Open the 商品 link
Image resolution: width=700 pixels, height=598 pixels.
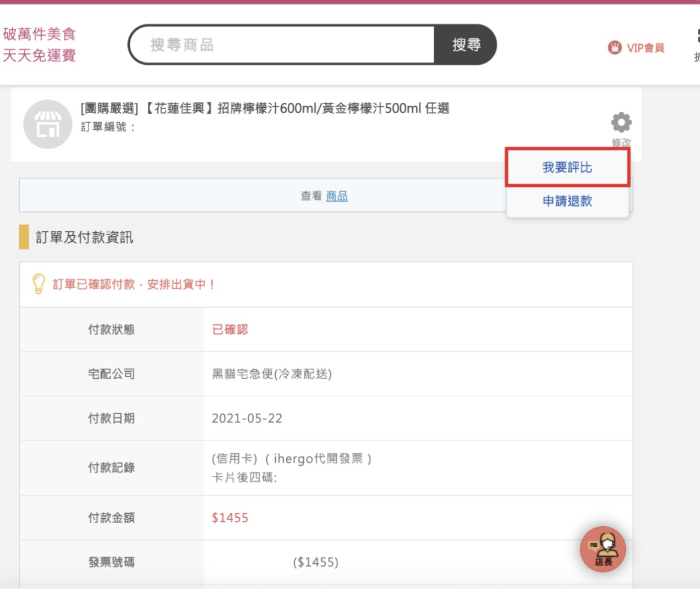337,196
